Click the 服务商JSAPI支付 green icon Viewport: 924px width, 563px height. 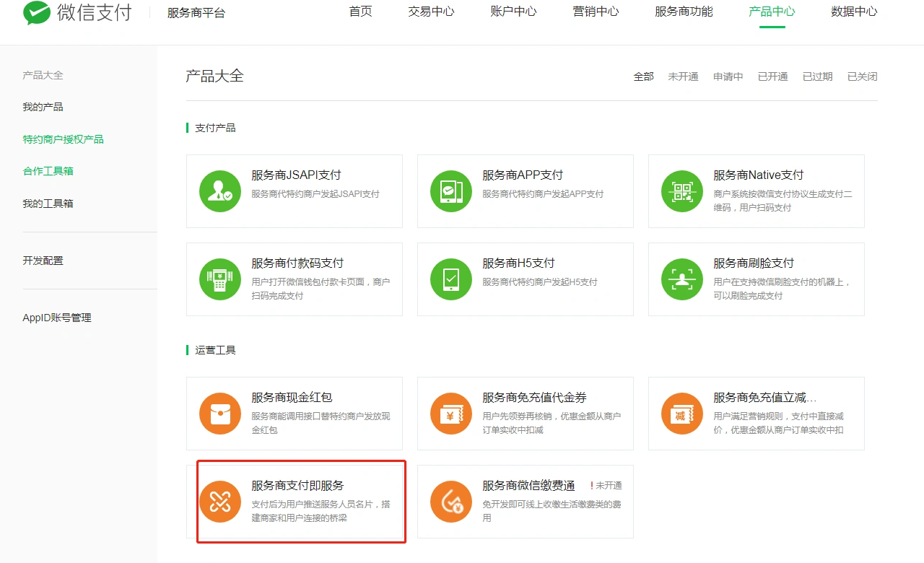[220, 191]
